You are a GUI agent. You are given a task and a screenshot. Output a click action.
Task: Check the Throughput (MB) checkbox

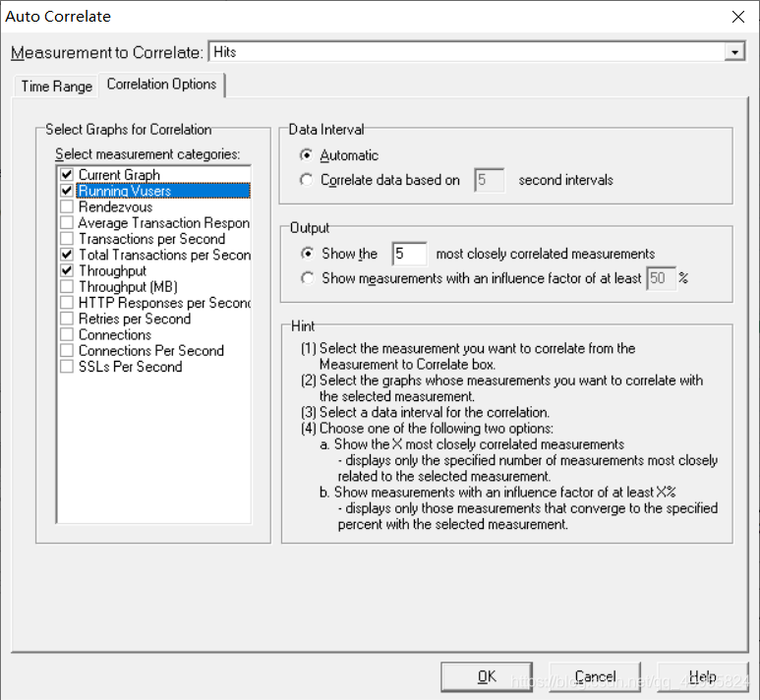(67, 286)
